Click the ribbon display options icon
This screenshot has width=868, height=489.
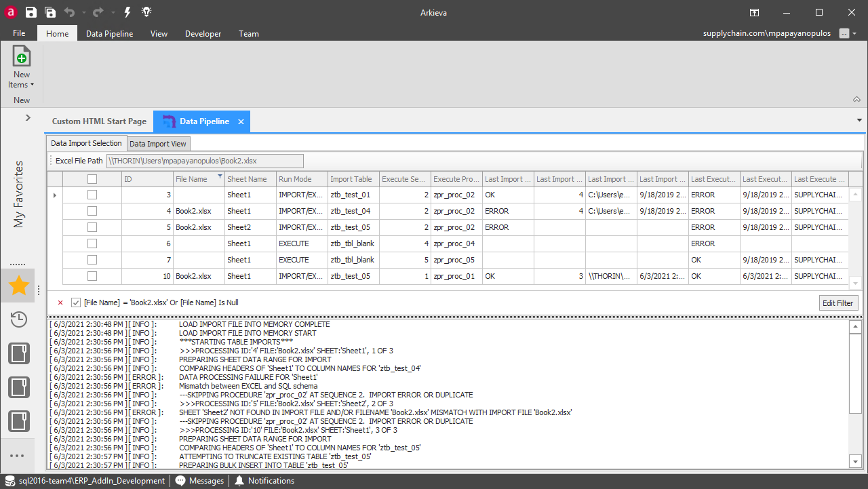pos(754,12)
